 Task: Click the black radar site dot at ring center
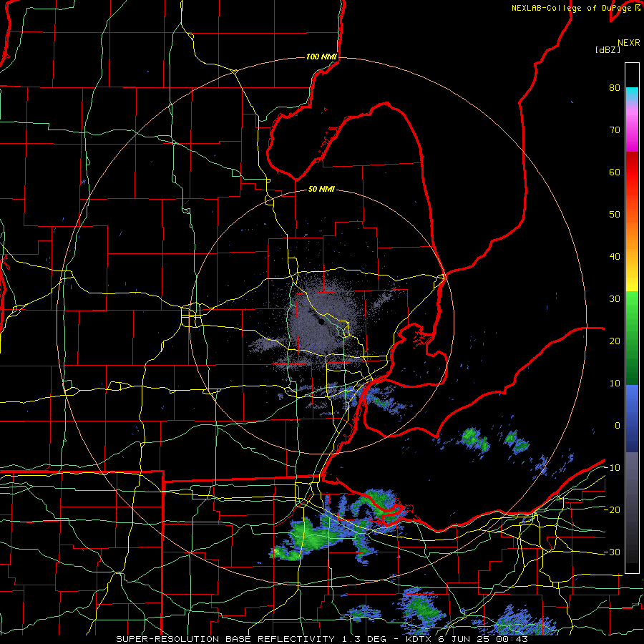[321, 321]
